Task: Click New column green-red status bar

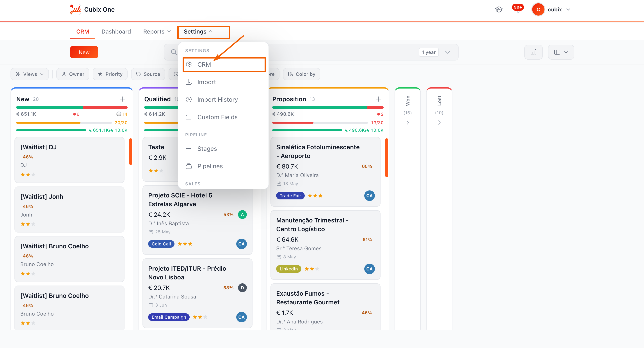Action: click(72, 107)
